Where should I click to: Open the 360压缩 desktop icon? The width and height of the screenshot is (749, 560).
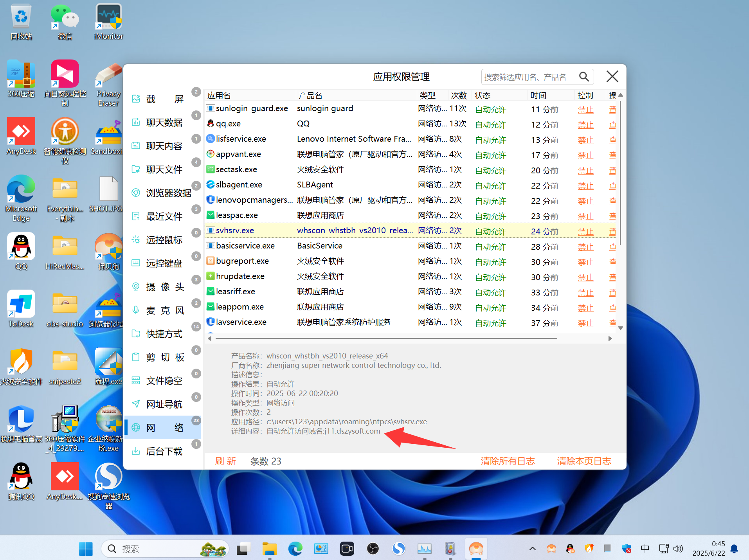pos(21,79)
